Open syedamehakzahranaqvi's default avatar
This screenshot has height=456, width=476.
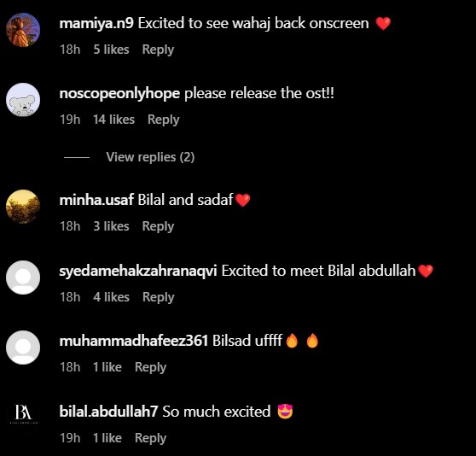(x=23, y=278)
